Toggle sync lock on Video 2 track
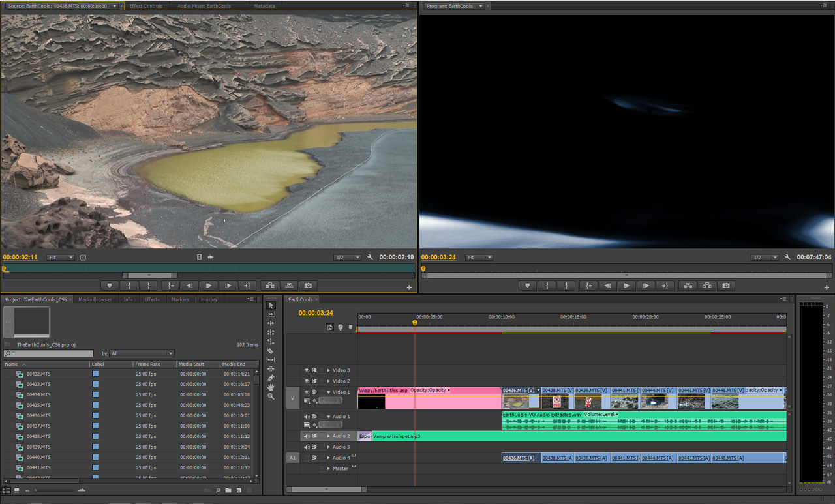The image size is (835, 504). pos(314,381)
